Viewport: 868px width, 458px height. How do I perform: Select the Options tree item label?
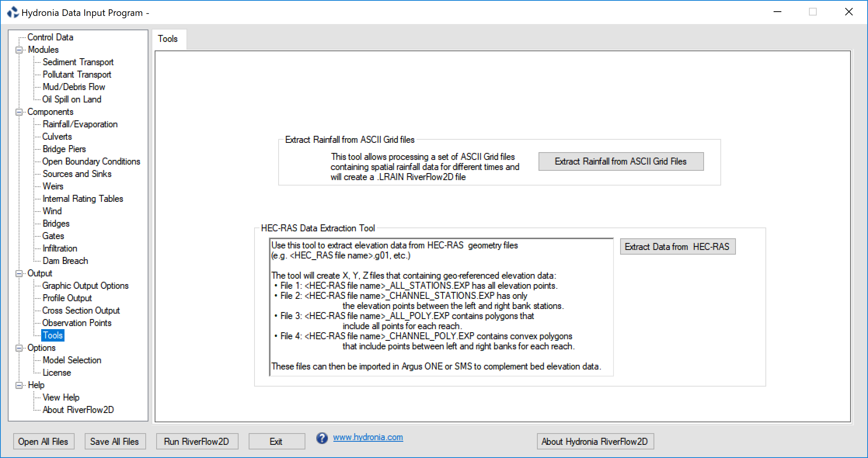[x=41, y=348]
